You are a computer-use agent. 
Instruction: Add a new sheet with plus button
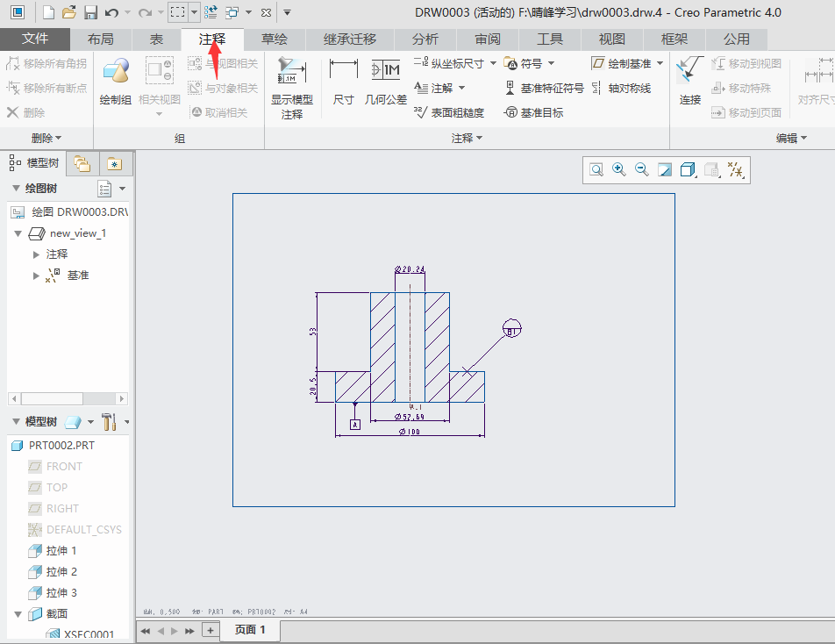(211, 631)
